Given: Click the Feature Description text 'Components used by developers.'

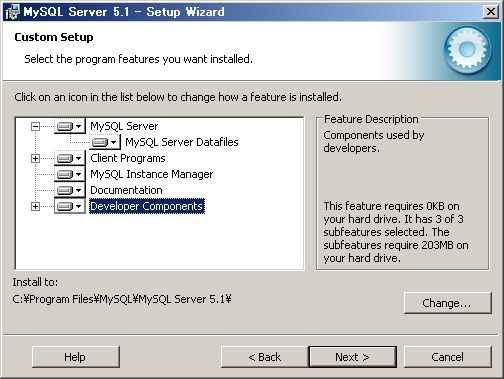Looking at the screenshot, I should click(x=373, y=142).
